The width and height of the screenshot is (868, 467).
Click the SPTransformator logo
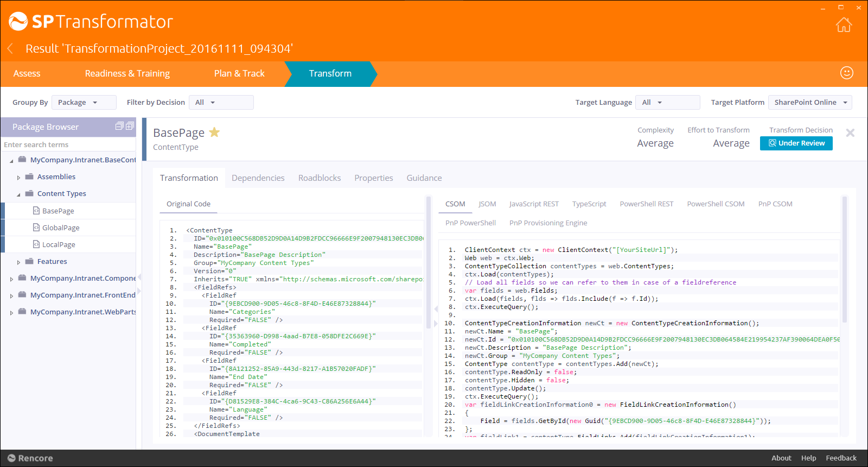(x=91, y=21)
